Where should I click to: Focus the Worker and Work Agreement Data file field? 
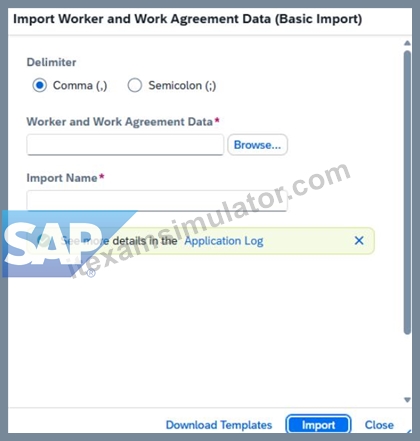tap(125, 145)
